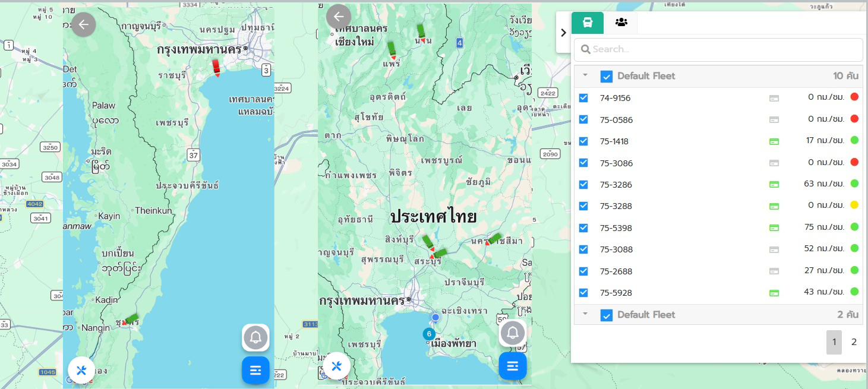Click green status dot for 75-3286

click(854, 184)
